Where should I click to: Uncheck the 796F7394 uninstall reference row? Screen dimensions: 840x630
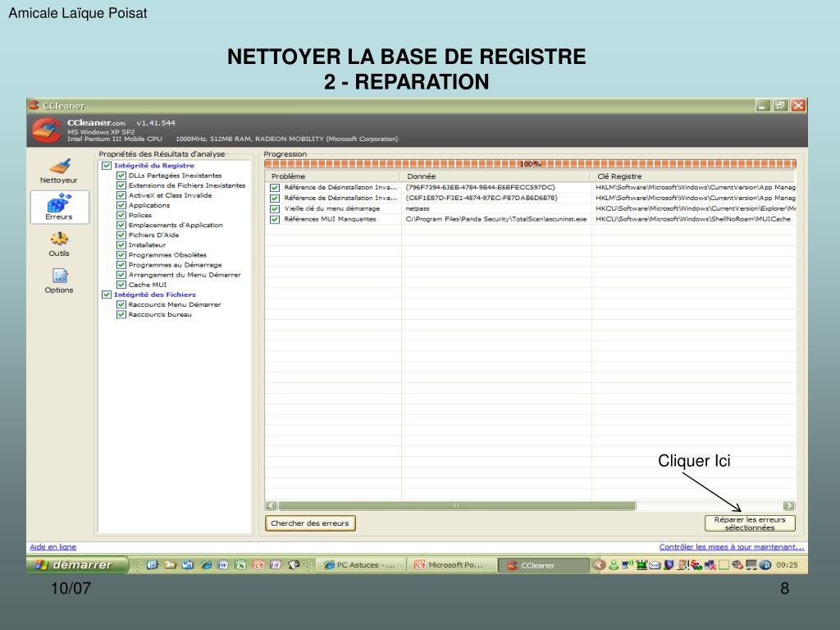(275, 188)
